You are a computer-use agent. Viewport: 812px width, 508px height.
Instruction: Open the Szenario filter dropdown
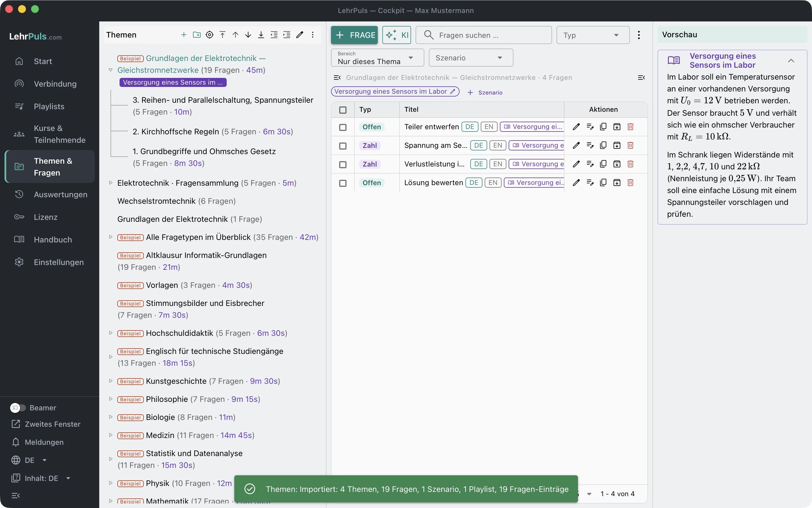click(x=471, y=58)
